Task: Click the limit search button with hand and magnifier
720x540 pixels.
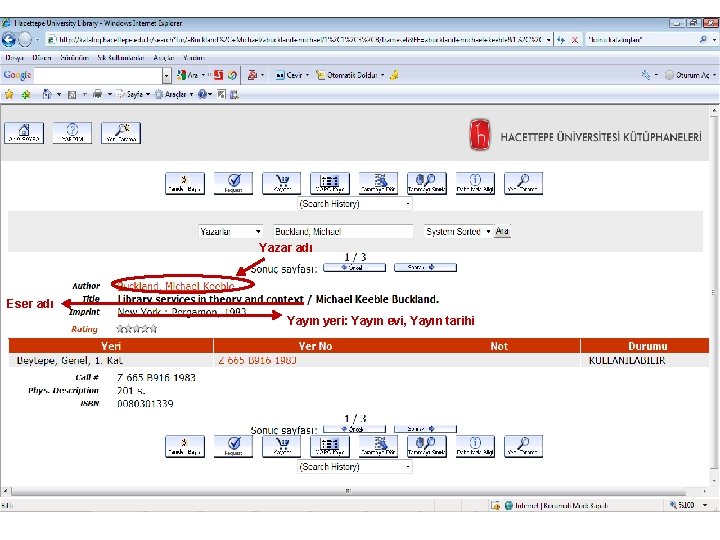Action: pos(427,183)
